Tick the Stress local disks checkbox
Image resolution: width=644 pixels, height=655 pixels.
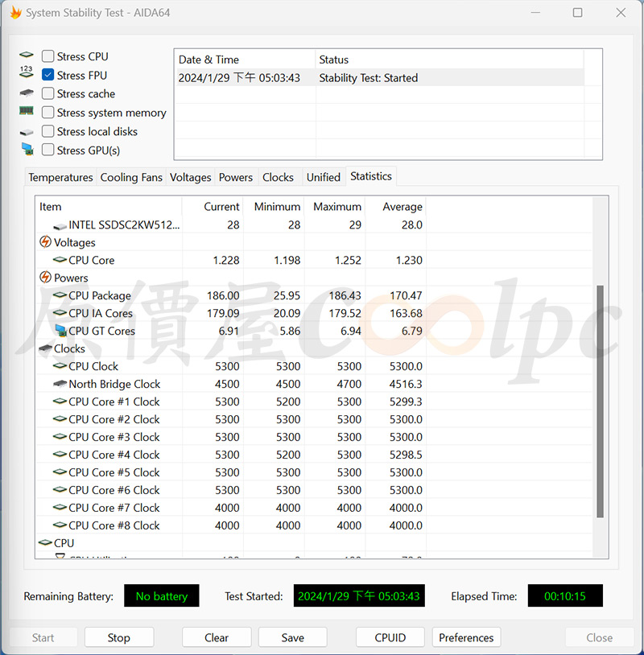point(48,131)
